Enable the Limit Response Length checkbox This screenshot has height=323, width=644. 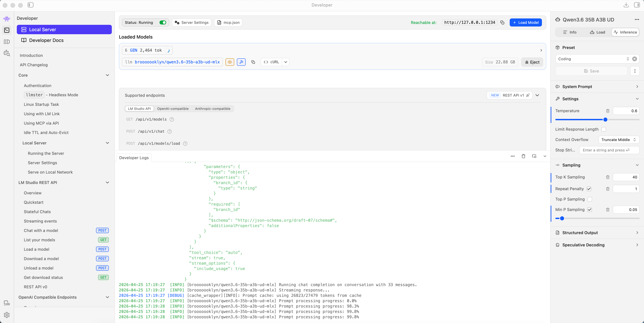(x=604, y=129)
